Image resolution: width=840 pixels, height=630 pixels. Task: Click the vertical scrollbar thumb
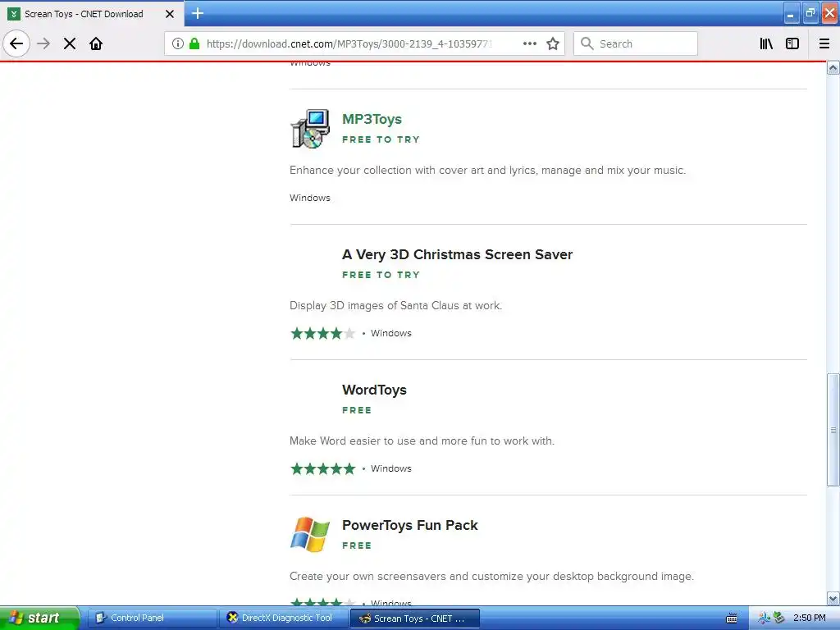(x=833, y=430)
